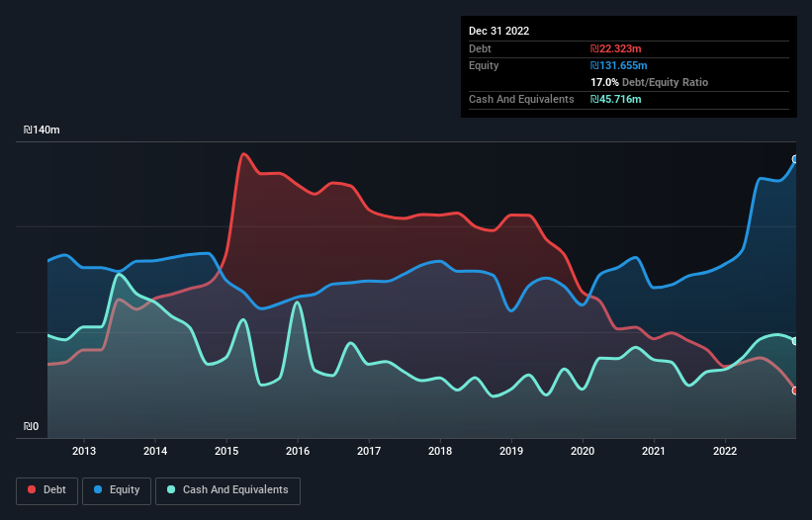
Task: Click the ₪140m y-axis label
Action: click(x=42, y=130)
